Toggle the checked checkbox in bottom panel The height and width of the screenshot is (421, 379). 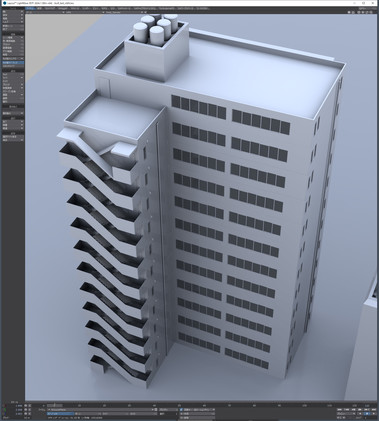point(181,409)
